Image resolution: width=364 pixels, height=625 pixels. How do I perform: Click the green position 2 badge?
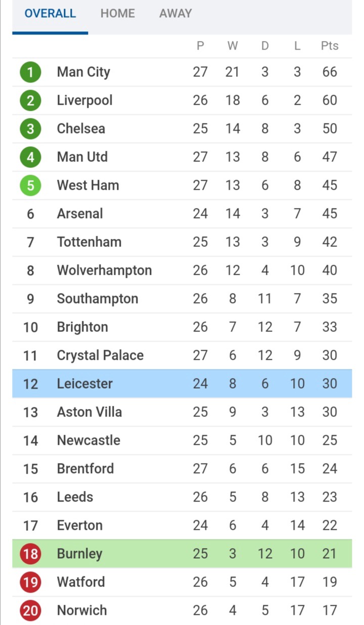click(x=30, y=100)
